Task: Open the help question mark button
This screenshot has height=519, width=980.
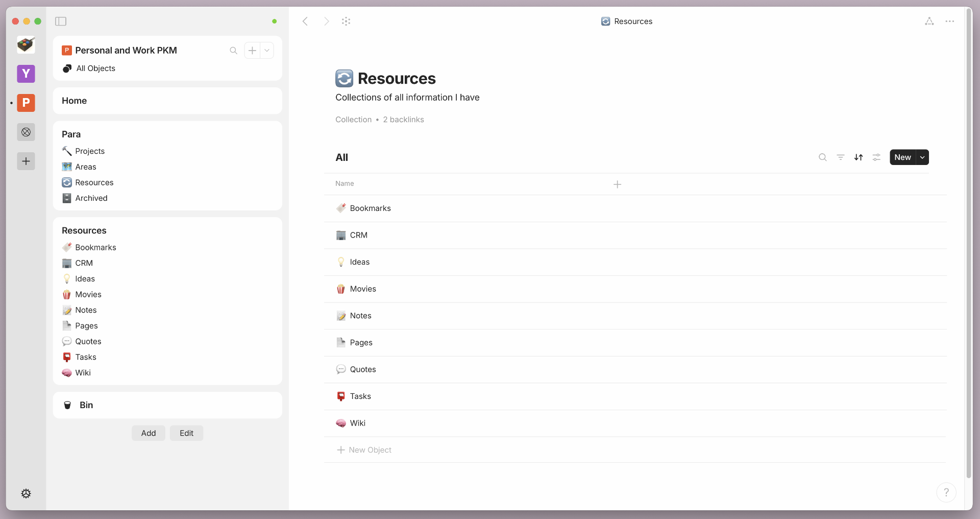Action: (946, 492)
